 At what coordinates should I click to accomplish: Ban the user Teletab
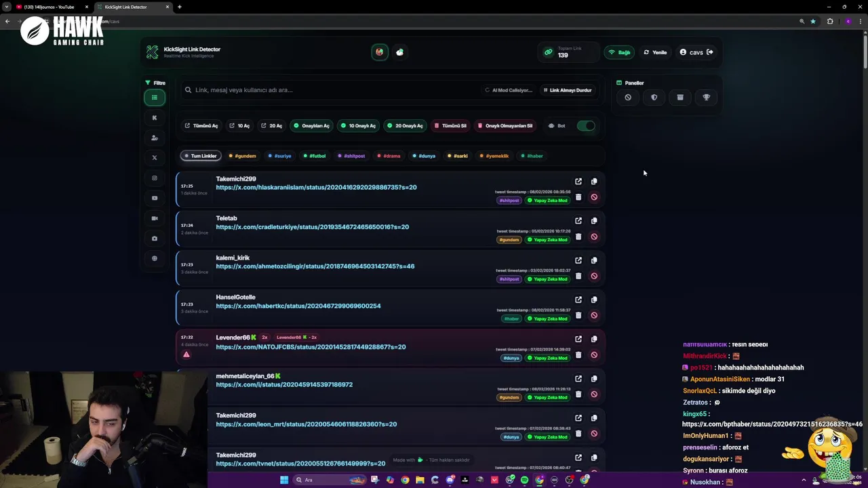coord(594,237)
